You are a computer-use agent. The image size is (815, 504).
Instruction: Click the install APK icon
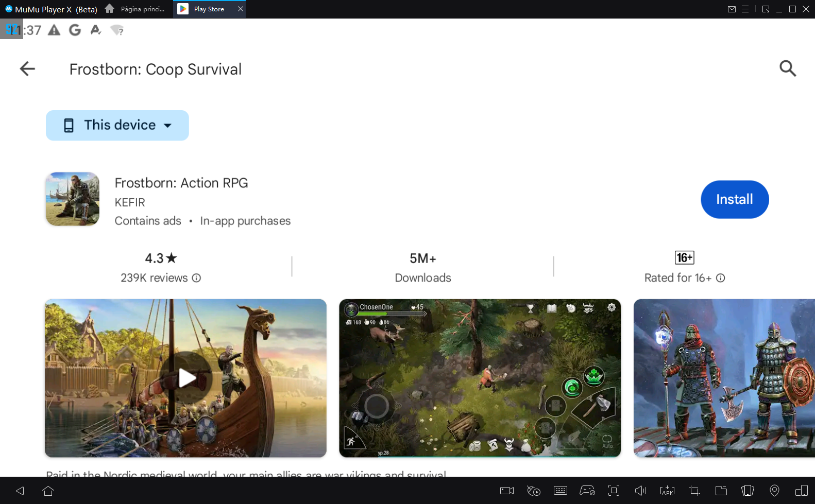point(667,491)
